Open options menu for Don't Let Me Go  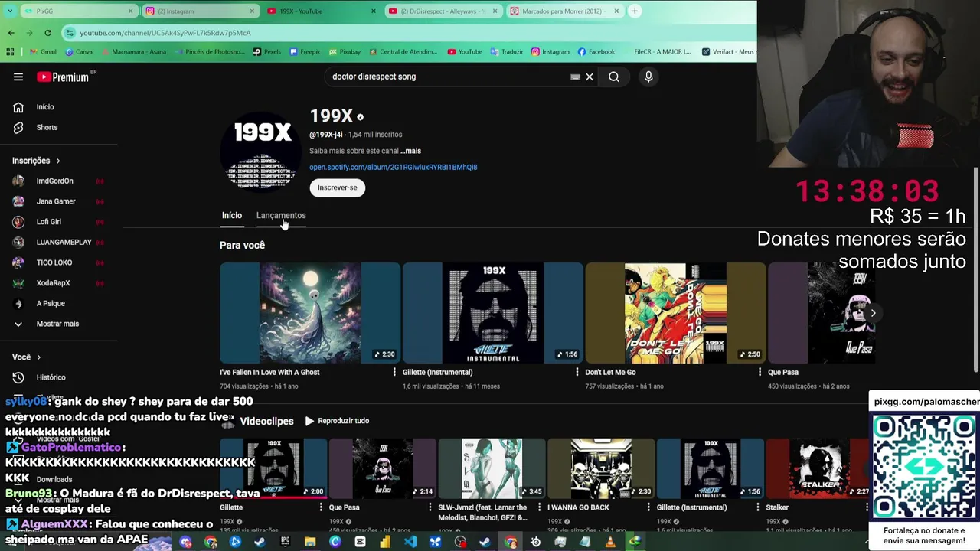[x=759, y=372]
